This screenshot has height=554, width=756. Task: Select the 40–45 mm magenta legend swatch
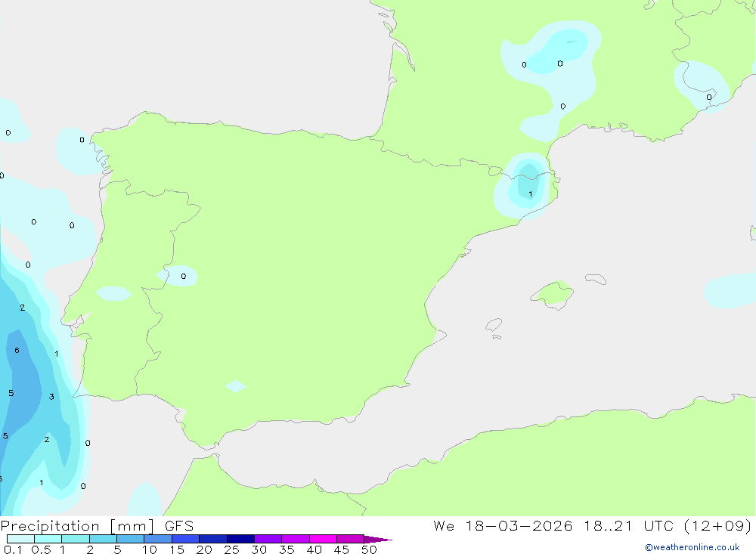click(323, 539)
